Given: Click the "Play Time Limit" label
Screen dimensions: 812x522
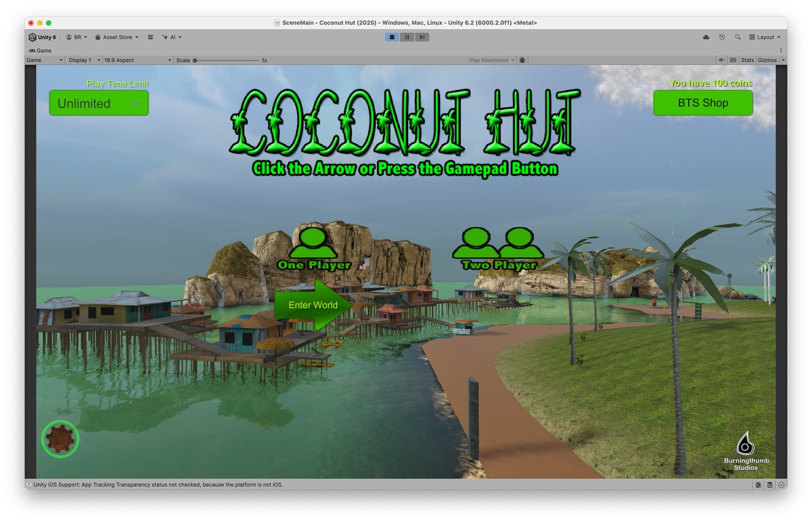Looking at the screenshot, I should click(118, 84).
